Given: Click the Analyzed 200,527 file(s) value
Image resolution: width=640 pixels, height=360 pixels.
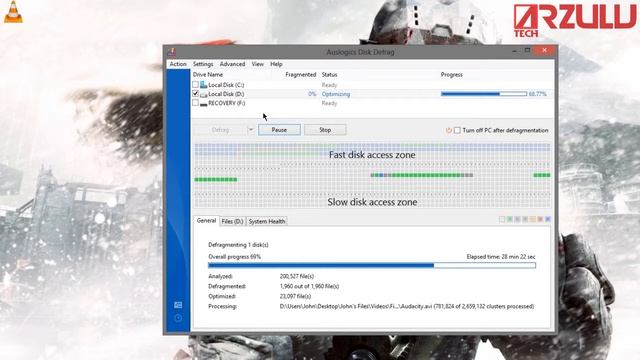Looking at the screenshot, I should tap(297, 276).
